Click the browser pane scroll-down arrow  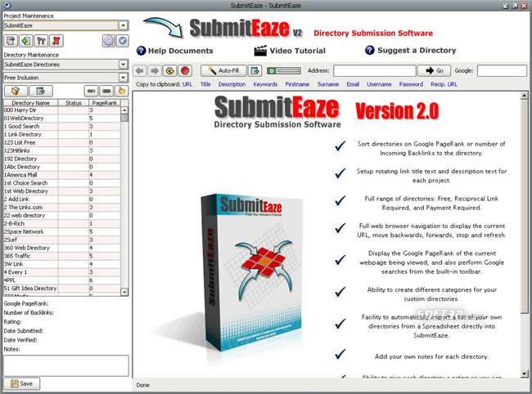point(524,374)
